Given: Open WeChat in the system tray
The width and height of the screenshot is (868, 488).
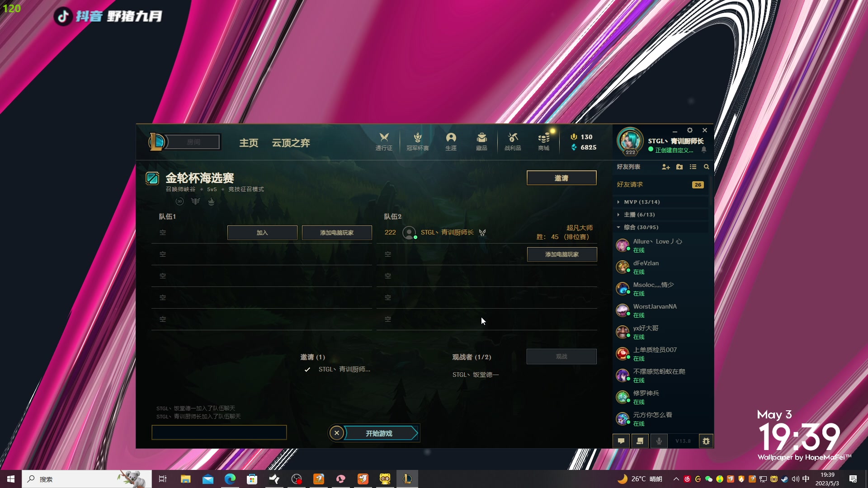Looking at the screenshot, I should [708, 479].
